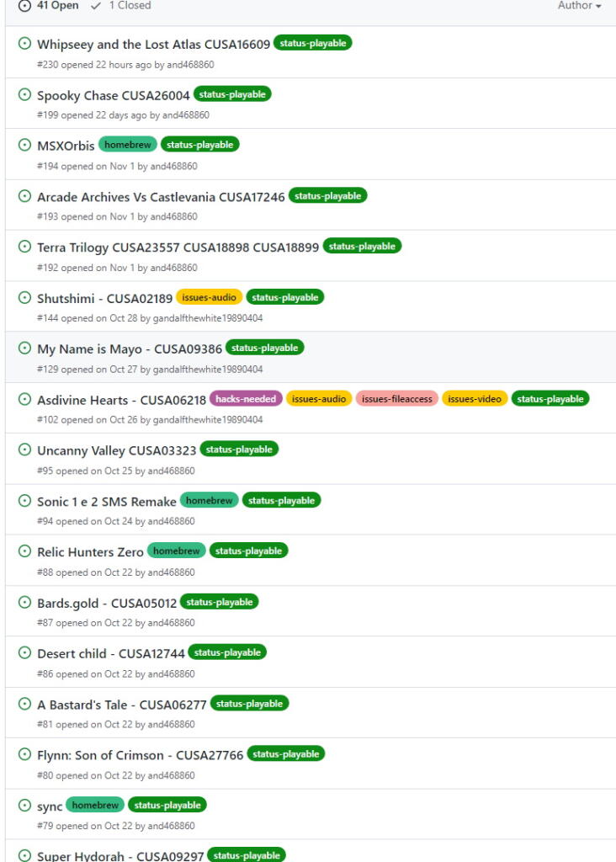
Task: Click author and468860 on issue #199
Action: pos(186,115)
